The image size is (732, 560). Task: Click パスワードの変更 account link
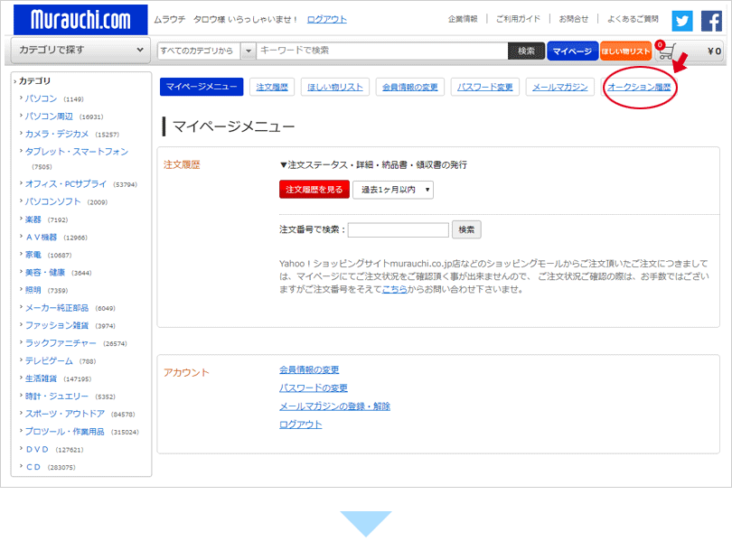coord(314,387)
